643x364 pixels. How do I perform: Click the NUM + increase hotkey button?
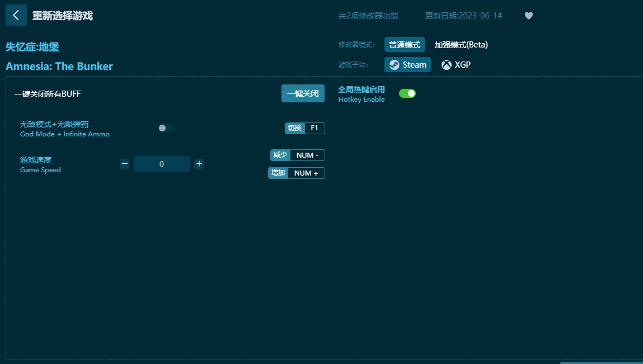point(297,173)
